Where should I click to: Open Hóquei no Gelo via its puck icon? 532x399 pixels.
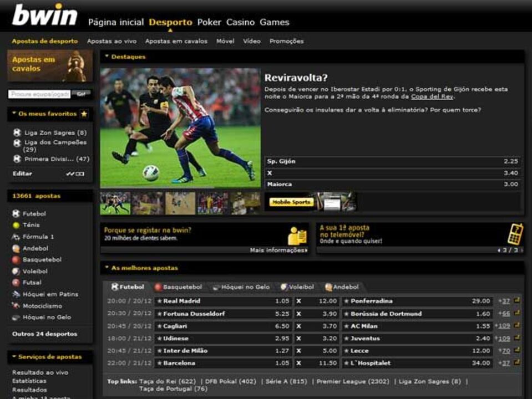click(x=17, y=318)
